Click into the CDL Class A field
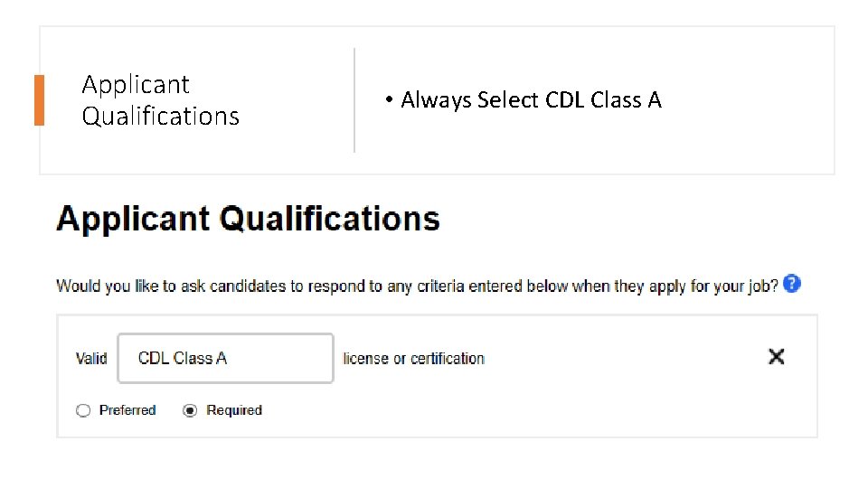The width and height of the screenshot is (868, 488). click(225, 359)
